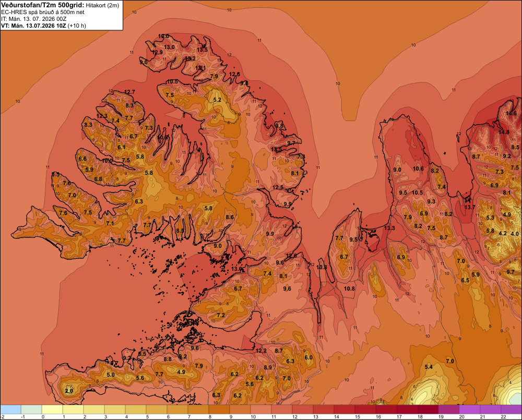
Task: Click the Veðurstofan/T2m 500grid title text
Action: pos(43,5)
